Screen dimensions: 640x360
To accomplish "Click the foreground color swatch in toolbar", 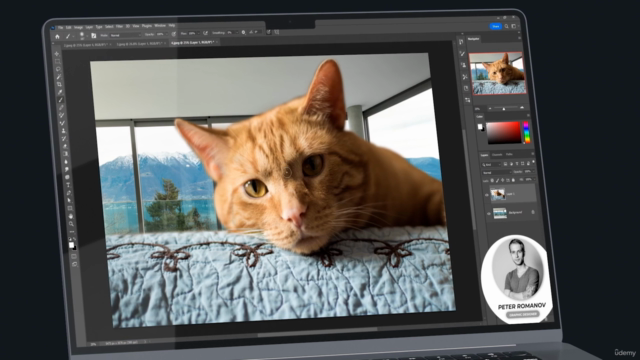I will tap(71, 244).
